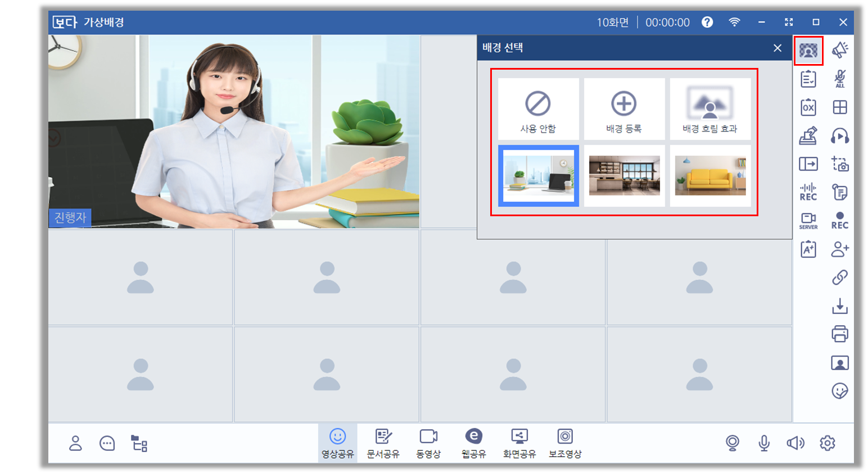Open the OX quiz icon
This screenshot has width=868, height=474.
pyautogui.click(x=808, y=107)
